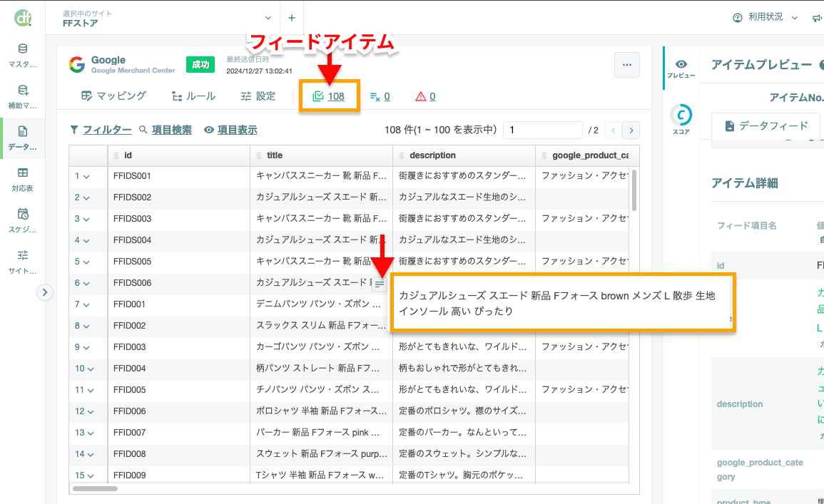Go to the previous page of items
This screenshot has height=504, width=824.
614,130
